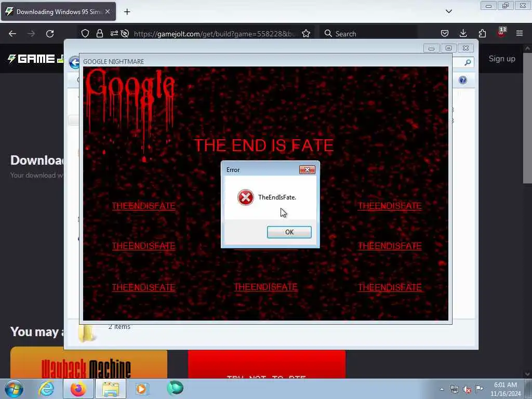Open Save to Pocket icon
Screen dimensions: 532x399
(x=445, y=34)
